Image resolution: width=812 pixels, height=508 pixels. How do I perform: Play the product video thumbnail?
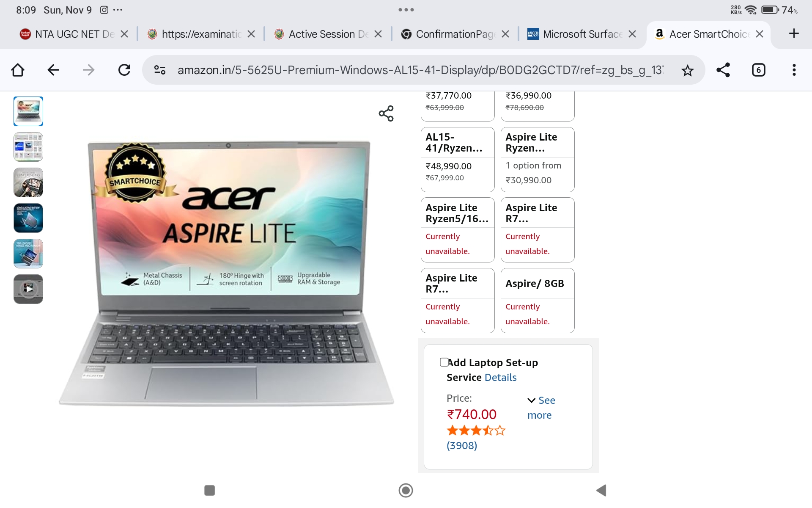coord(28,289)
